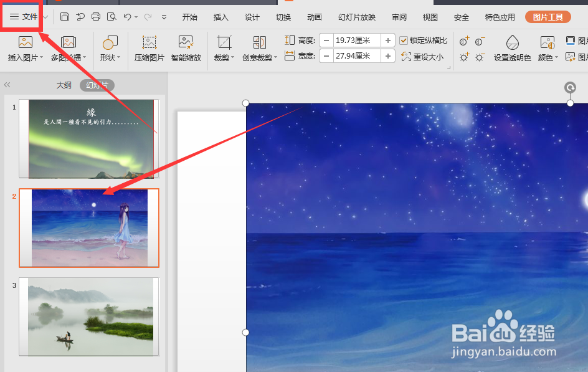Open the 安全 ribbon tab

(x=462, y=17)
